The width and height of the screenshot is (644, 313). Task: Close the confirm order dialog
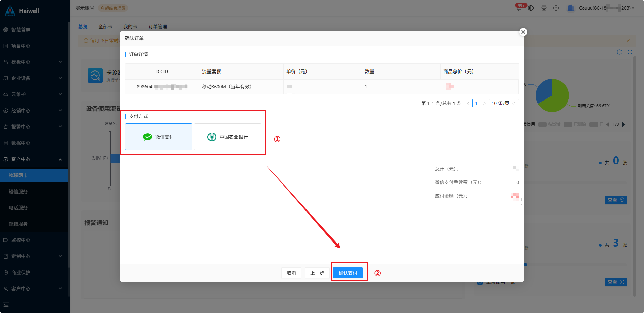(523, 32)
